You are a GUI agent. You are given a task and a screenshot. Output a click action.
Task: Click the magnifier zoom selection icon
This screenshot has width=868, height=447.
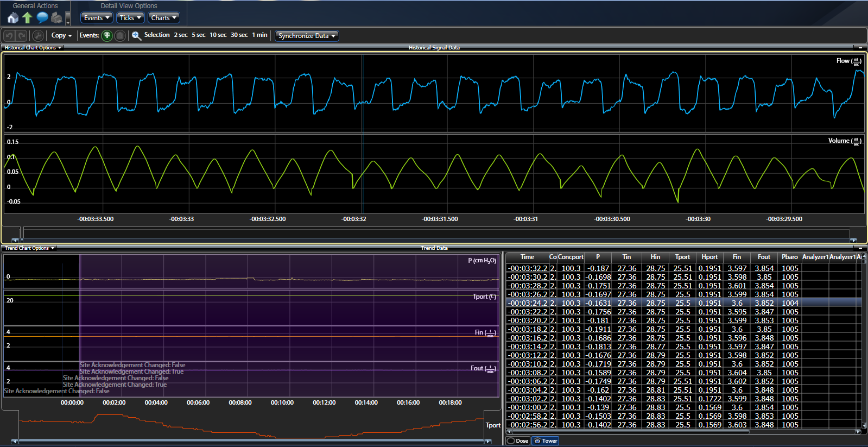tap(136, 36)
